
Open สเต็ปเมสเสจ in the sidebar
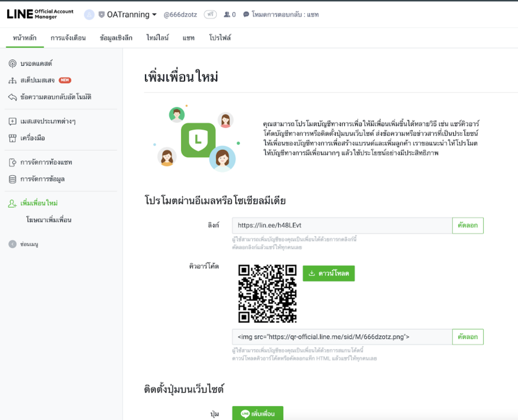37,80
